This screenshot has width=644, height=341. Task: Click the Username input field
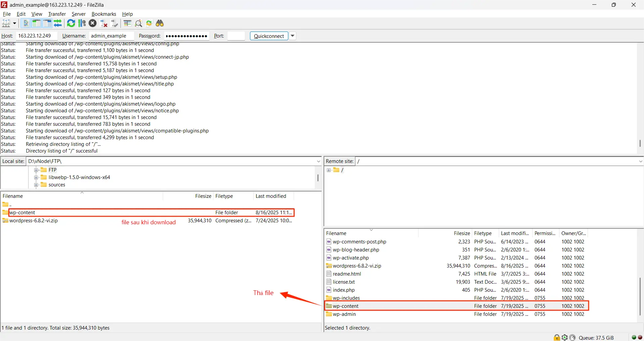[x=112, y=36]
